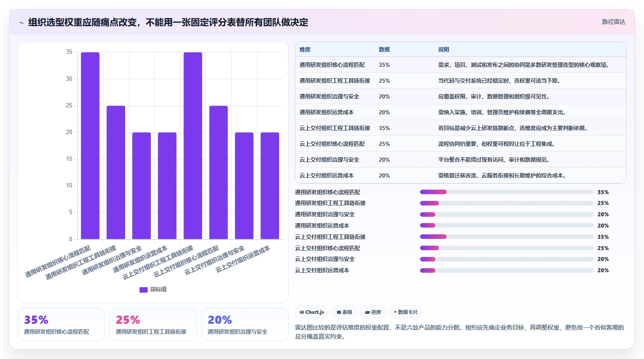Click the chart bar for 云上交付组织工程工具链衔接
The height and width of the screenshot is (359, 644).
click(193, 145)
